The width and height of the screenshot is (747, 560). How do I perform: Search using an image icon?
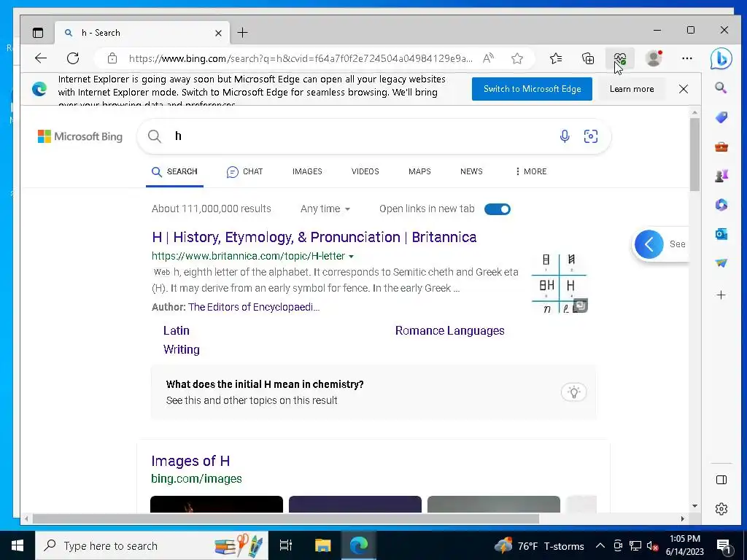point(591,136)
